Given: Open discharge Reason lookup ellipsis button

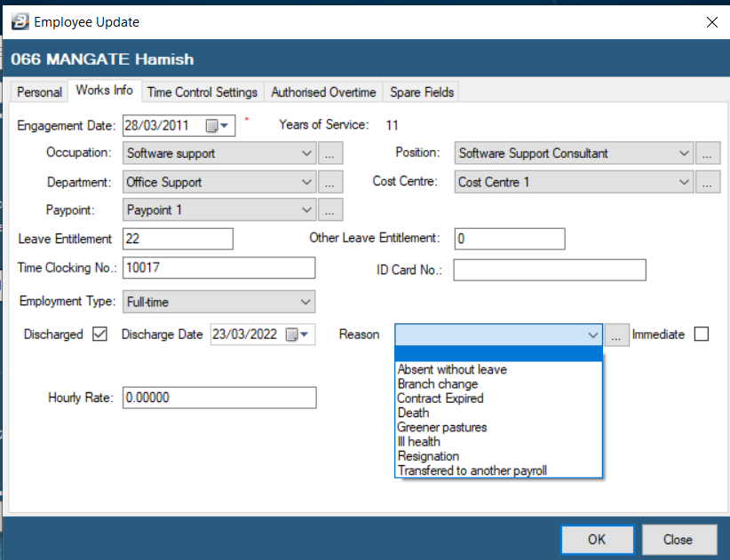Looking at the screenshot, I should click(x=617, y=335).
